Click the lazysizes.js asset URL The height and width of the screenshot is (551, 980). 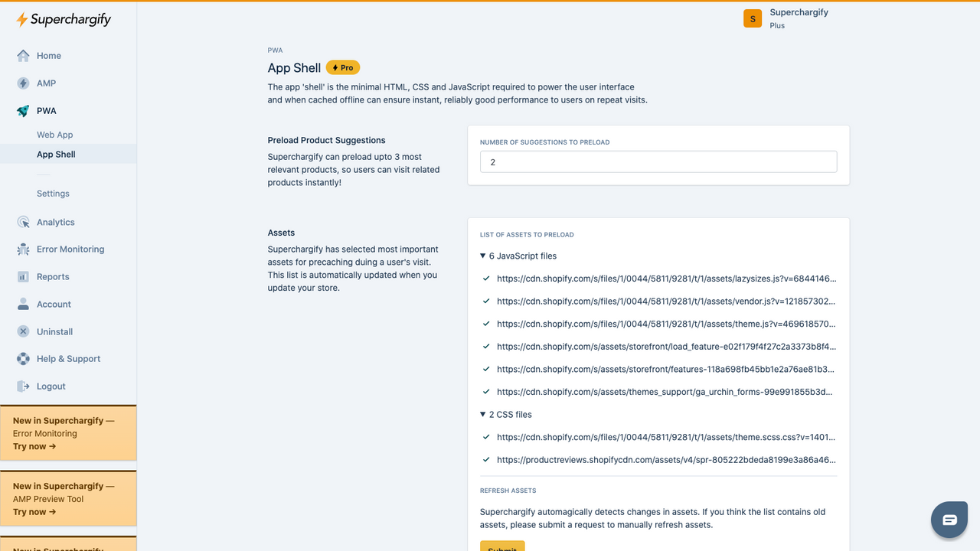point(667,279)
